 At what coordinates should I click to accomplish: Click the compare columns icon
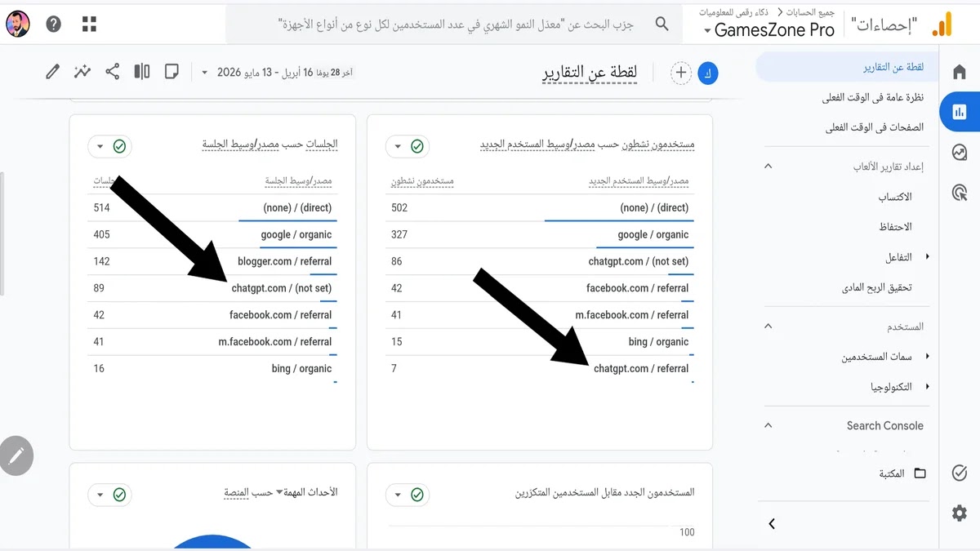[142, 72]
